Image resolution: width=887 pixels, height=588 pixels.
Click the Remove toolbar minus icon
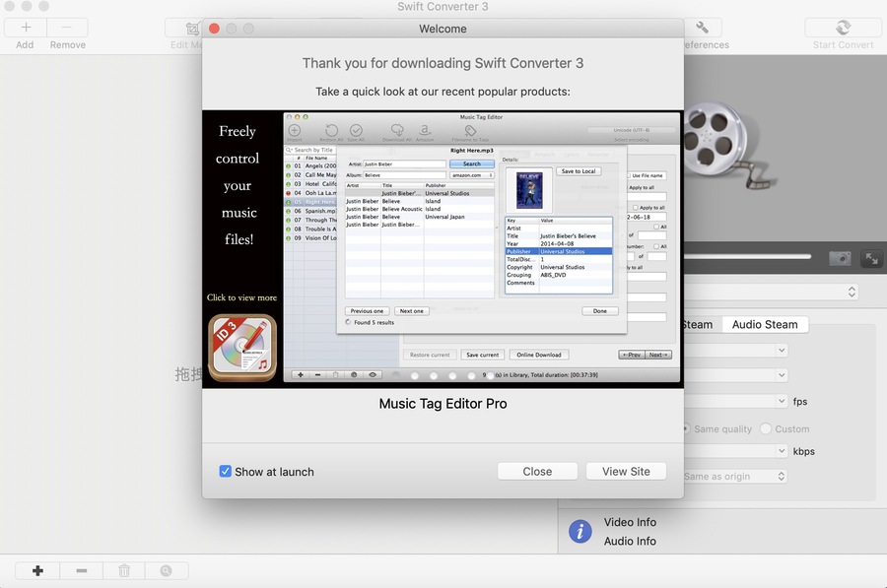(67, 28)
